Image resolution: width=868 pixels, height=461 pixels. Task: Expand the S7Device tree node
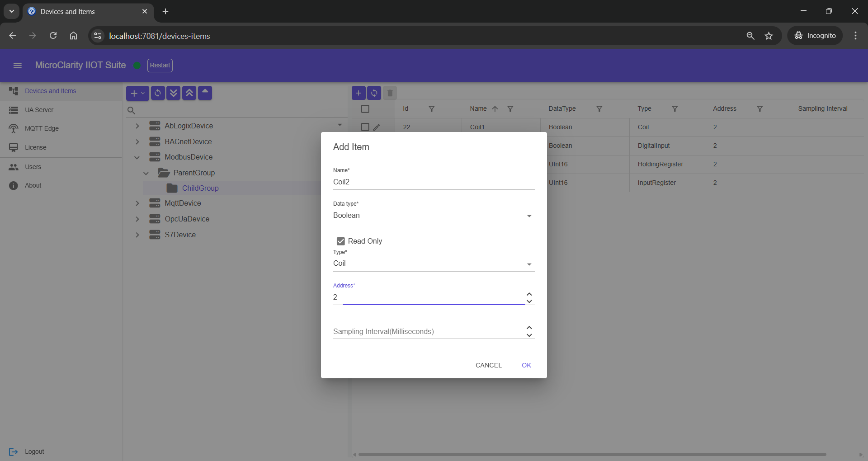point(137,235)
